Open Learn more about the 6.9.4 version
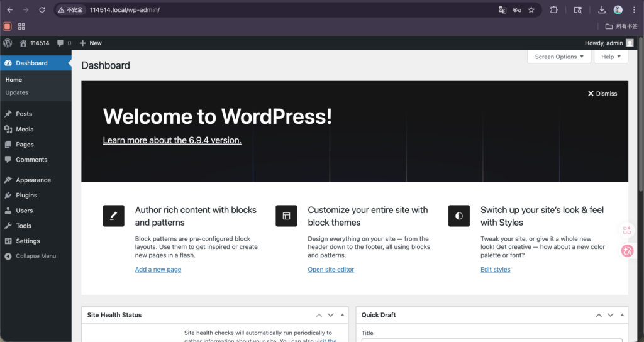Viewport: 644px width, 342px height. tap(172, 140)
